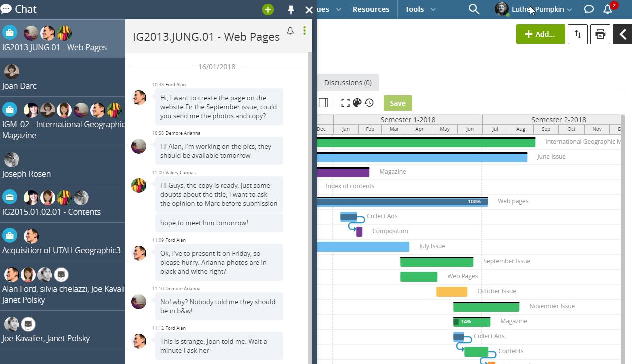Open notifications via the bell icon
The height and width of the screenshot is (364, 632).
click(608, 9)
